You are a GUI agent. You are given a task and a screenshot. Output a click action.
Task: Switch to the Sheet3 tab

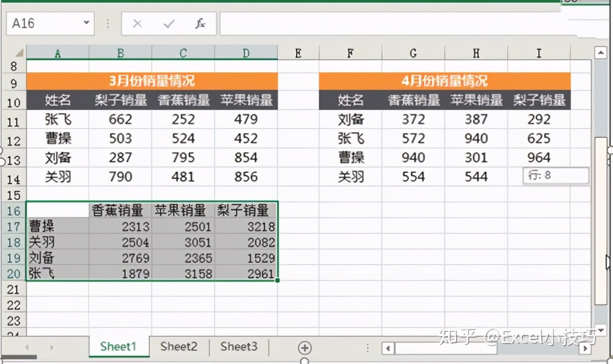click(239, 347)
